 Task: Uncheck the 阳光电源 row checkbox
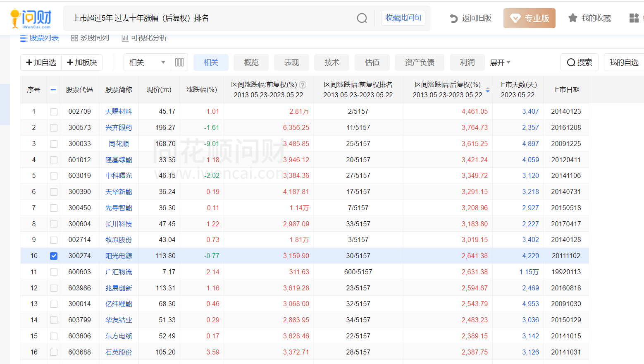54,256
